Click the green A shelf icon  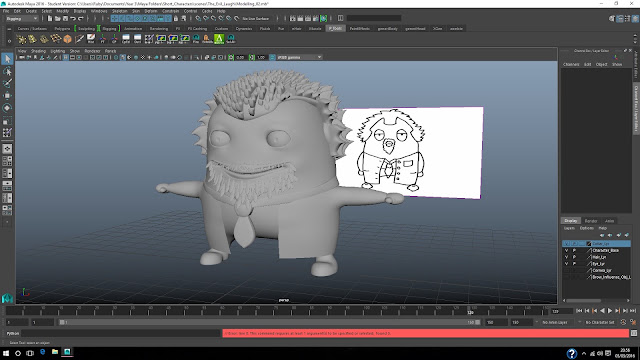(219, 39)
